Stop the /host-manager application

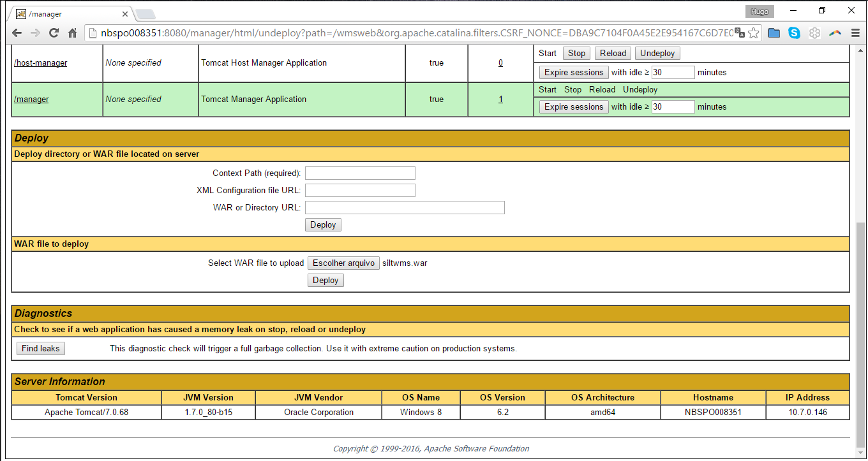point(576,54)
